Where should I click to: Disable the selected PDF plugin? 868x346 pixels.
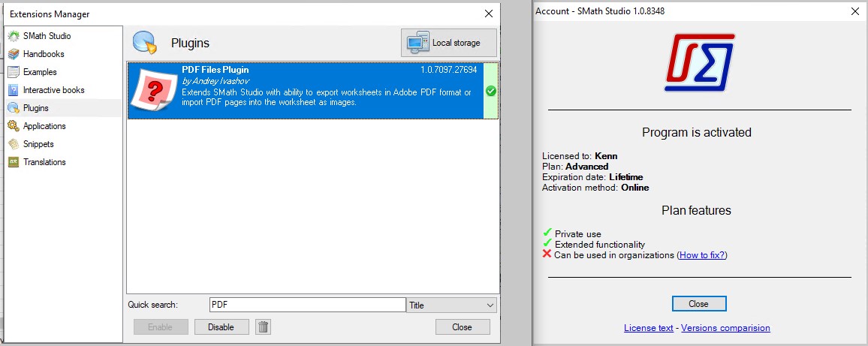pos(221,326)
